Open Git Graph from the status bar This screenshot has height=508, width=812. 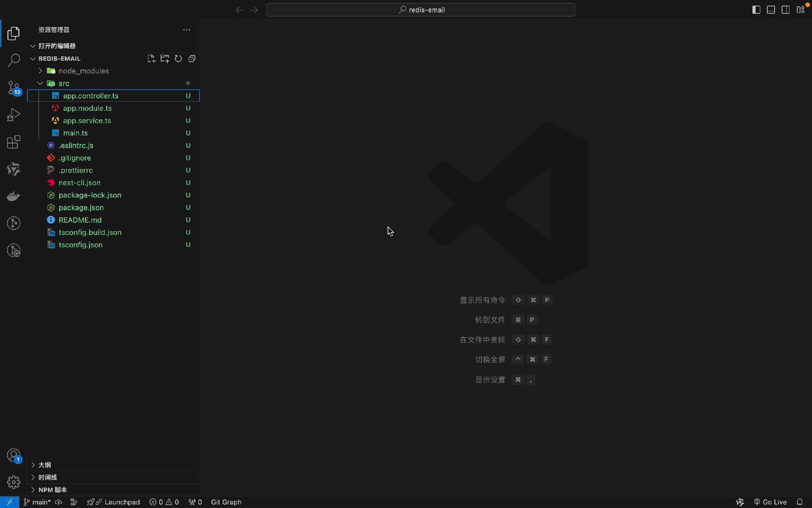click(x=227, y=502)
